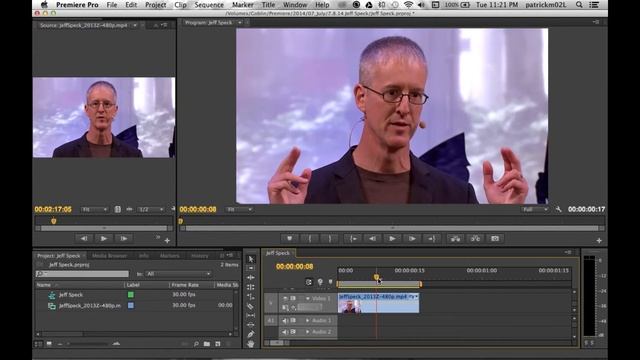Select the Razor tool
Screen dimensions: 640x360
251,306
